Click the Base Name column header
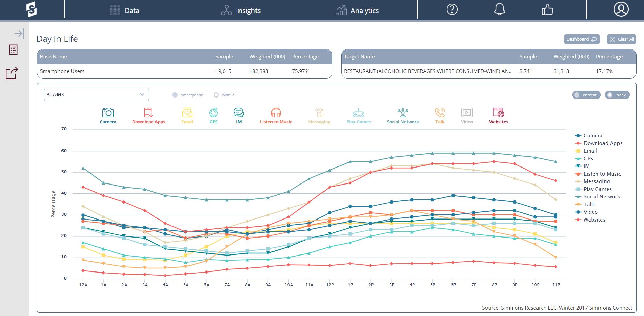The height and width of the screenshot is (316, 644). [53, 57]
